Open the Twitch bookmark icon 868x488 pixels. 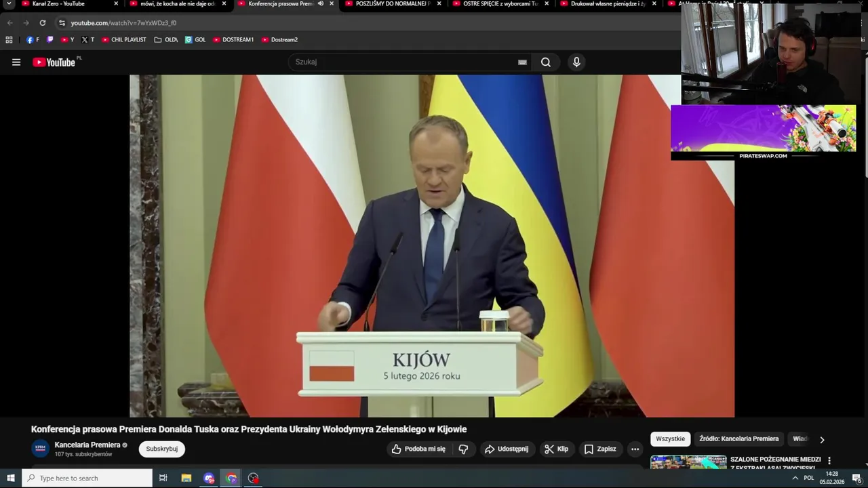tap(50, 40)
